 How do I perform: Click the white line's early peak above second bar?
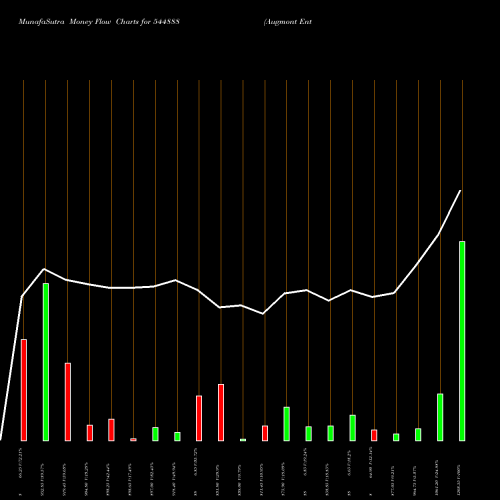(x=45, y=269)
